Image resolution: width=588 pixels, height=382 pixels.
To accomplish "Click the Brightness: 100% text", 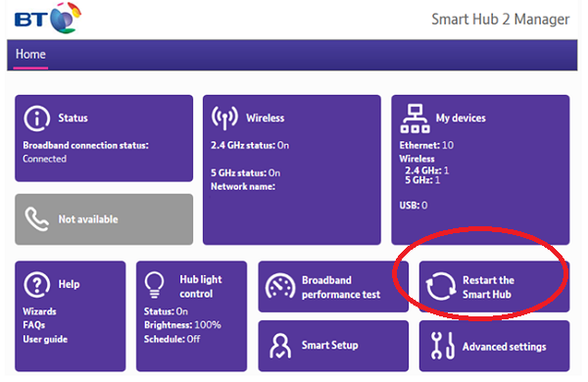I will [182, 325].
